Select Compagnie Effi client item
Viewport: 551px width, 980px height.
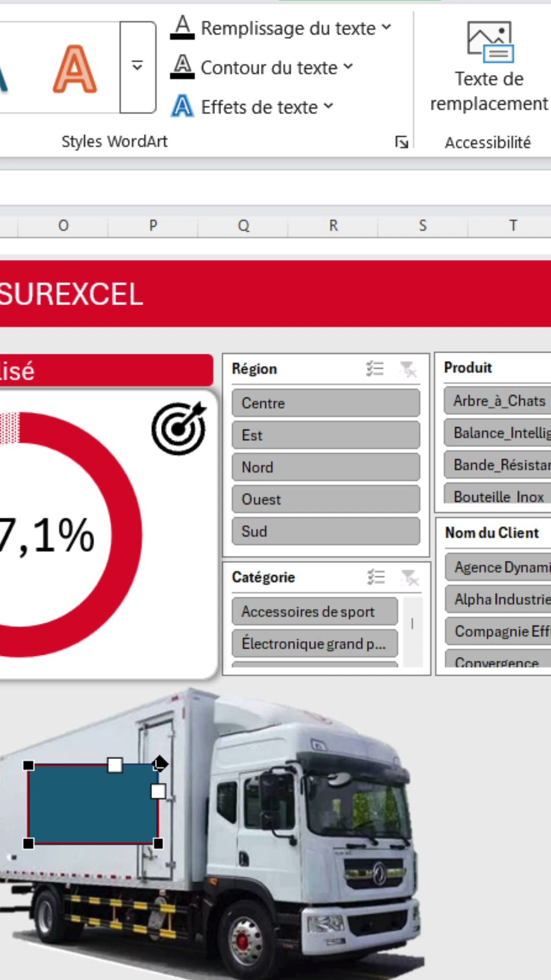pos(498,631)
